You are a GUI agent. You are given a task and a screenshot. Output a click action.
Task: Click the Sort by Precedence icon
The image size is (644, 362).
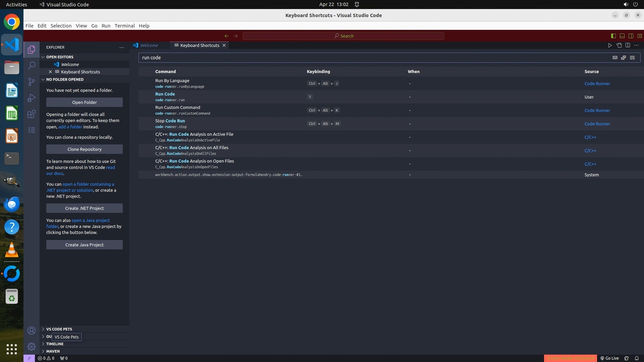pos(624,58)
